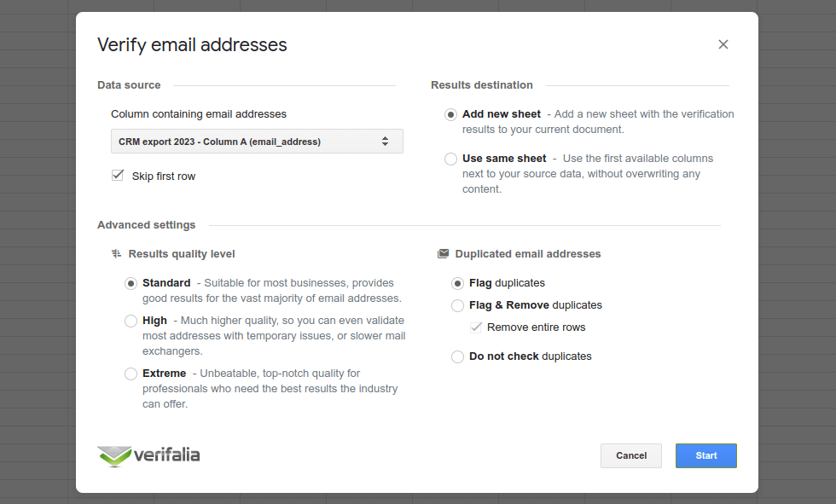Screen dimensions: 836x504
Task: Click the Verifalia logo
Action: point(115,455)
